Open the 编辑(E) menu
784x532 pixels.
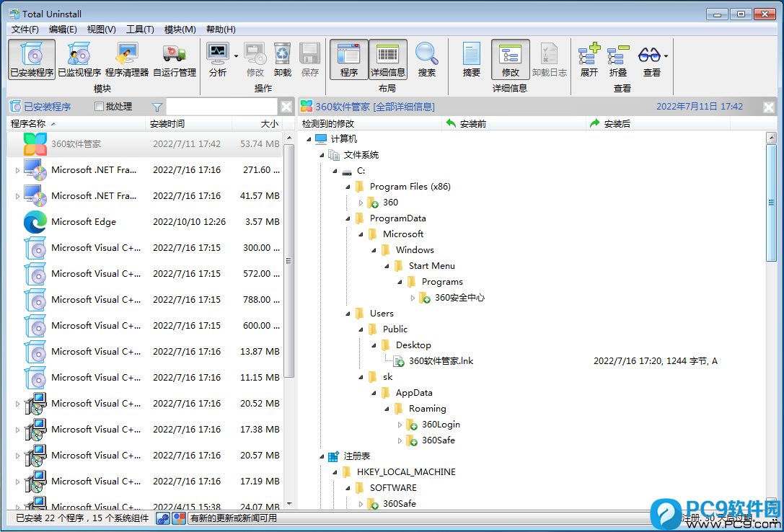pos(63,30)
